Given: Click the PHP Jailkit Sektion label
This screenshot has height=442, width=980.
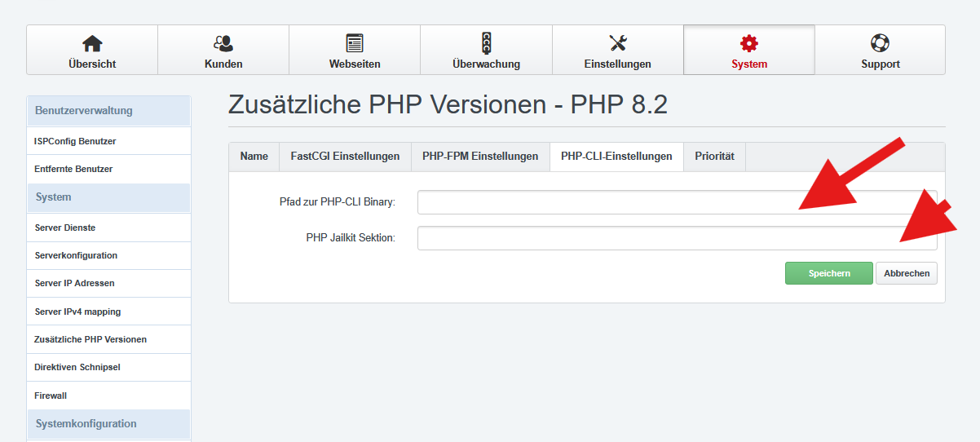Looking at the screenshot, I should tap(351, 238).
